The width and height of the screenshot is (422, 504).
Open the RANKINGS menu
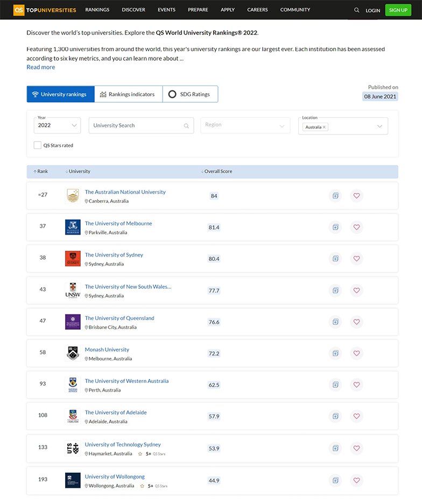[x=97, y=10]
